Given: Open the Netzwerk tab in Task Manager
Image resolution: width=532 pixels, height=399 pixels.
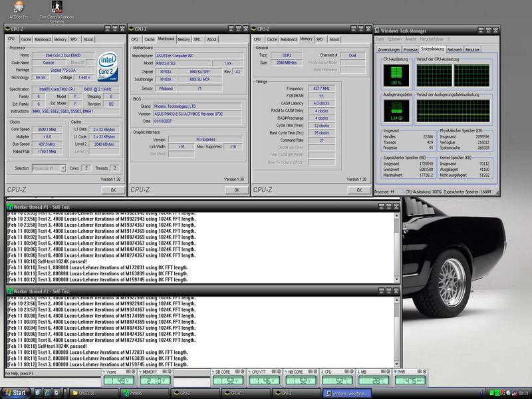Looking at the screenshot, I should tap(455, 49).
